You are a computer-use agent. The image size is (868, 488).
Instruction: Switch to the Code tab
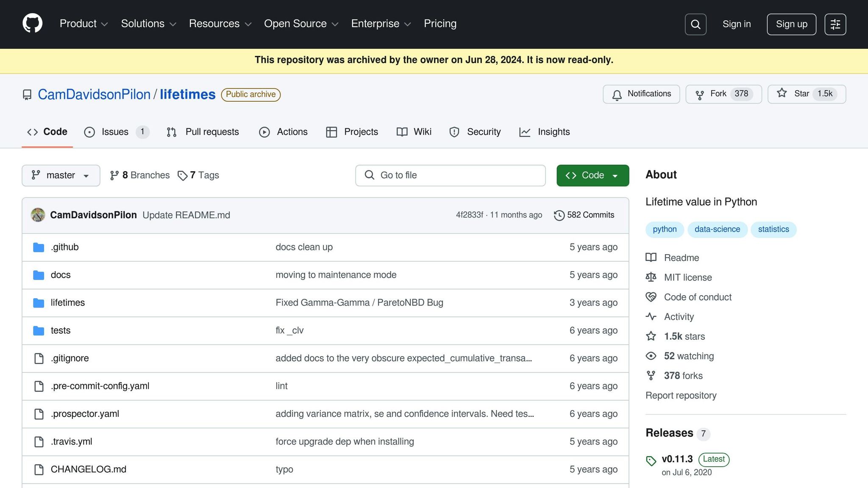(47, 132)
